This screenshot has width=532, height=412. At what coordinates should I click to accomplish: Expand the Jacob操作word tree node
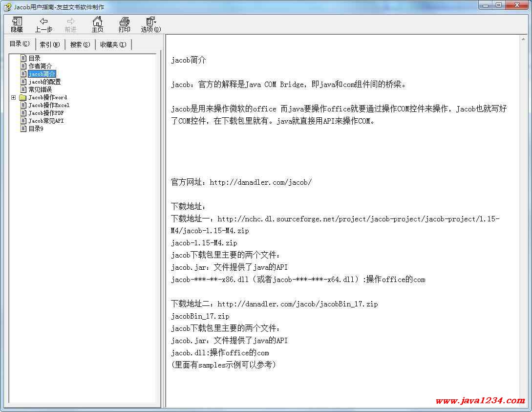13,97
